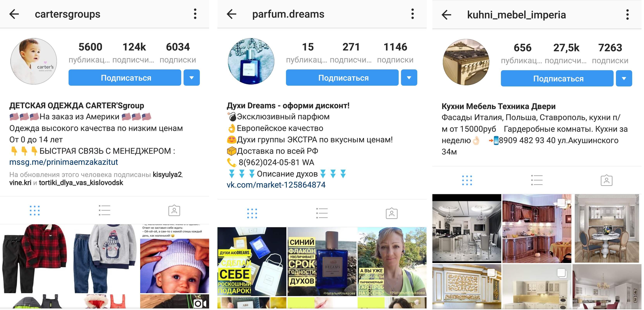Open tagged photos tab on cartersgroups
The width and height of the screenshot is (644, 310).
click(174, 210)
